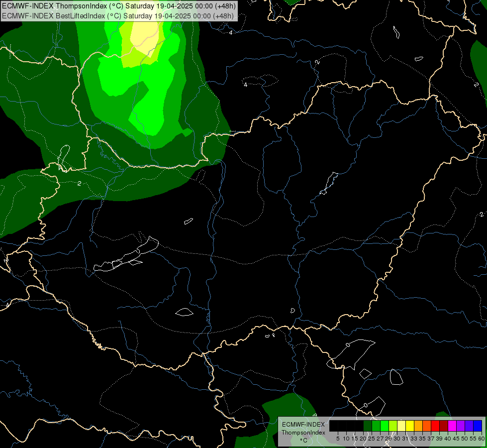Viewport: 487px width, 448px height.
Task: Click the bright red 37-39 legend swatch
Action: 435,426
